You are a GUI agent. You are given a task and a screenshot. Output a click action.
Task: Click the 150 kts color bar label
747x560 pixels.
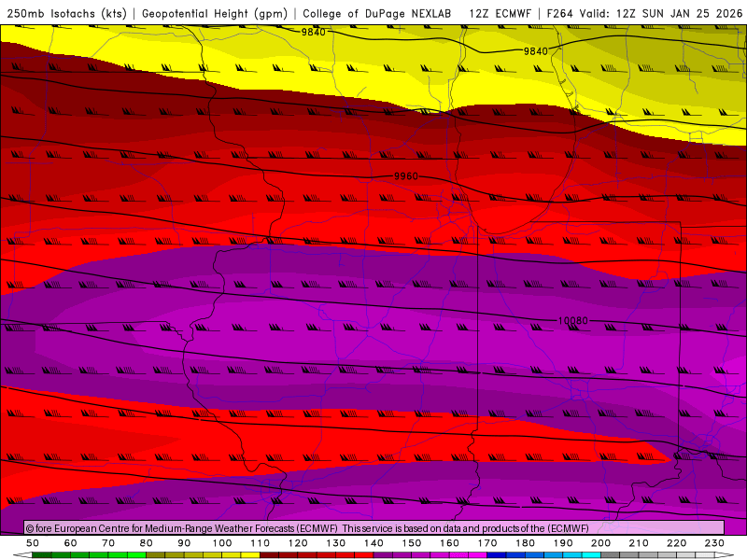412,543
